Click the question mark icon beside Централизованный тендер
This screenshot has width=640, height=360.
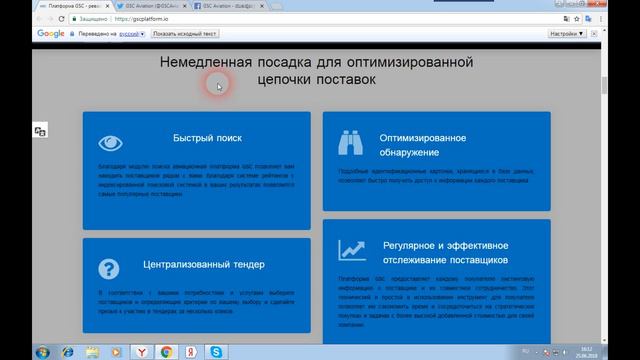pos(109,269)
